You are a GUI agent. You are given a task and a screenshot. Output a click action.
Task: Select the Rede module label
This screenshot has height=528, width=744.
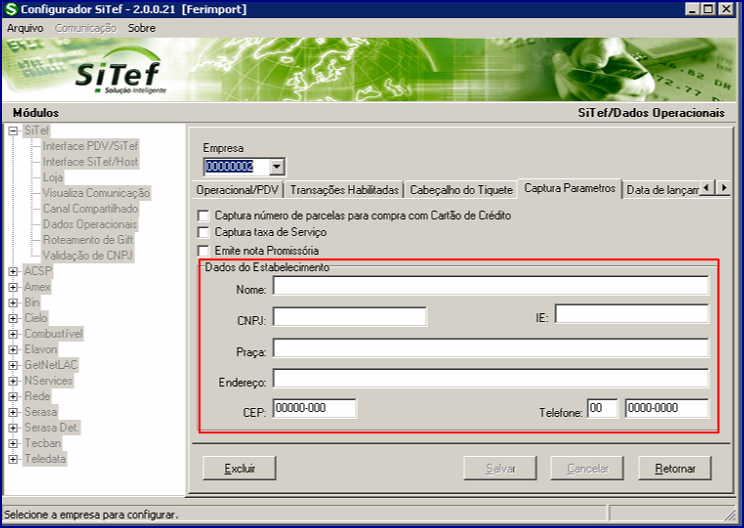pyautogui.click(x=37, y=397)
